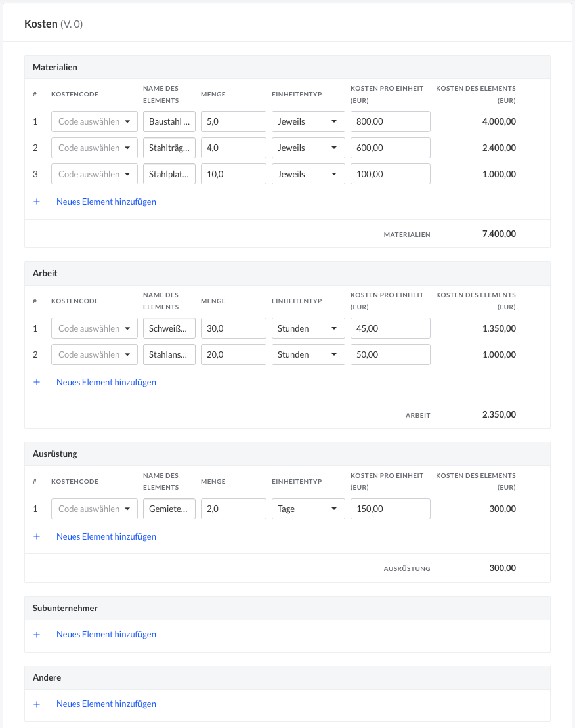The image size is (575, 728).
Task: Click plus icon under Arbeit section
Action: coord(37,382)
